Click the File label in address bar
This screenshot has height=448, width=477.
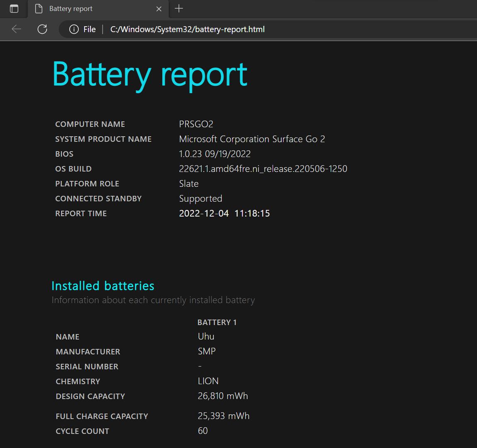pyautogui.click(x=89, y=29)
